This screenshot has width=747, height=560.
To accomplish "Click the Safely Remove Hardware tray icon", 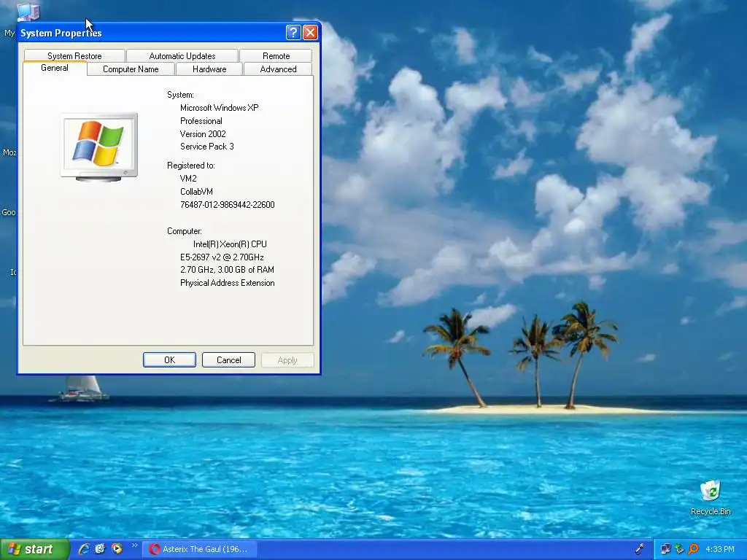I will 679,549.
